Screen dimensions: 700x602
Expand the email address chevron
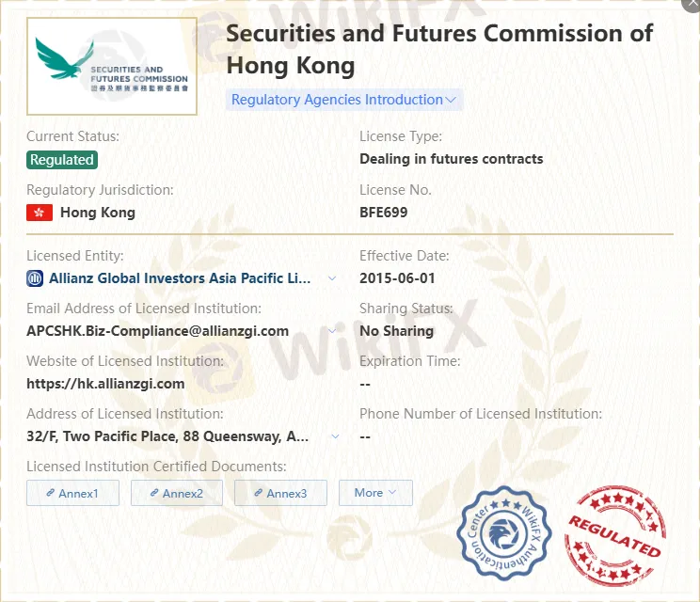(332, 331)
